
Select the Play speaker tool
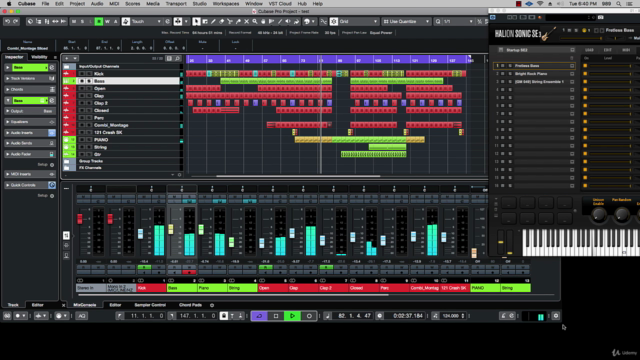288,21
